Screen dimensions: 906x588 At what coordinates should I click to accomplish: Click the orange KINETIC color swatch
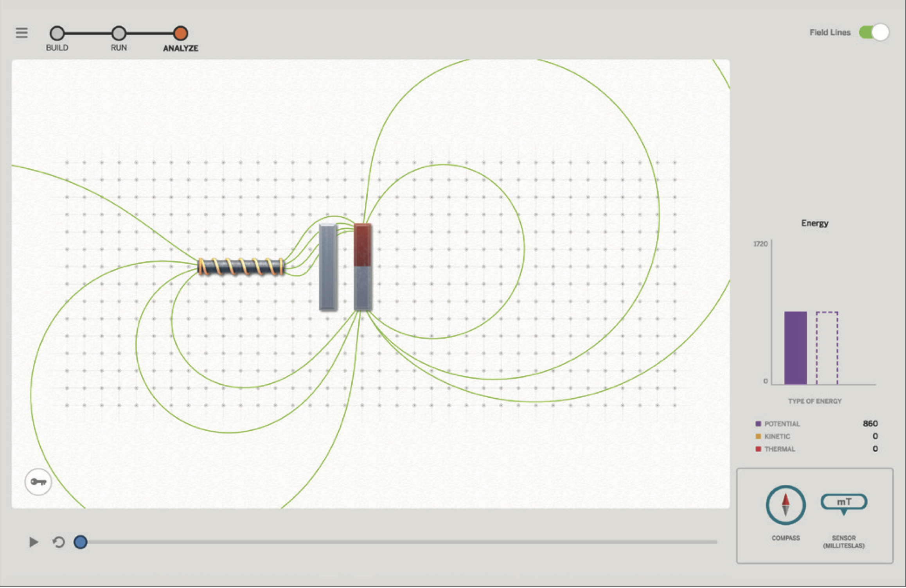(758, 436)
